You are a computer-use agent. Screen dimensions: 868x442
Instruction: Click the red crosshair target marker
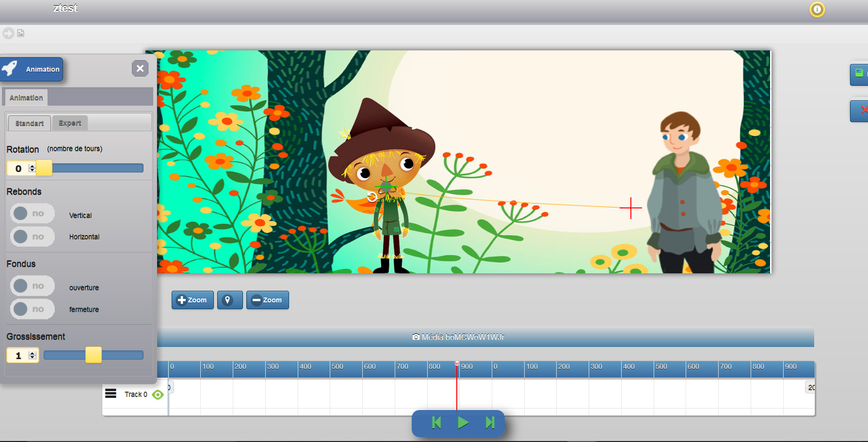pos(631,208)
